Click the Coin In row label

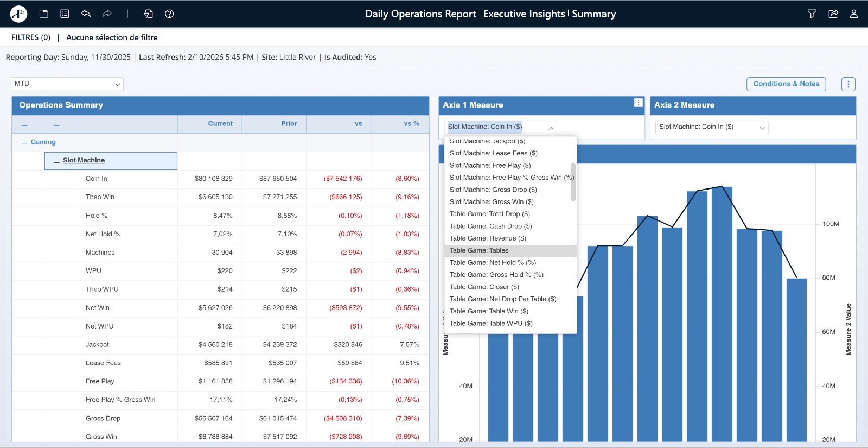click(97, 179)
